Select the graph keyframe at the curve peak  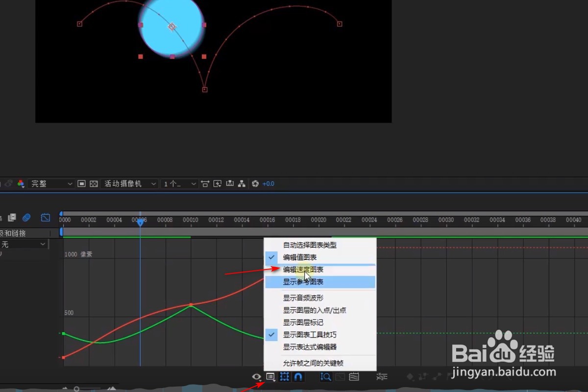191,305
